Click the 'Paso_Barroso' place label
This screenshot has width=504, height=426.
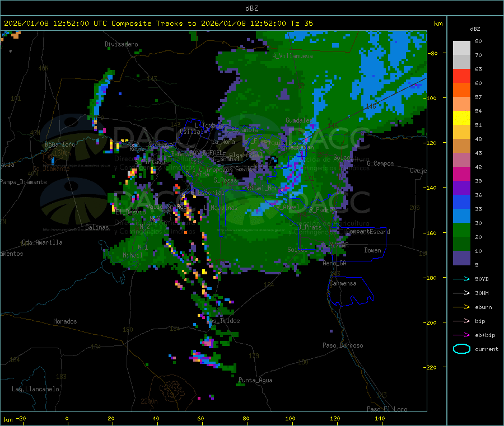coord(343,345)
